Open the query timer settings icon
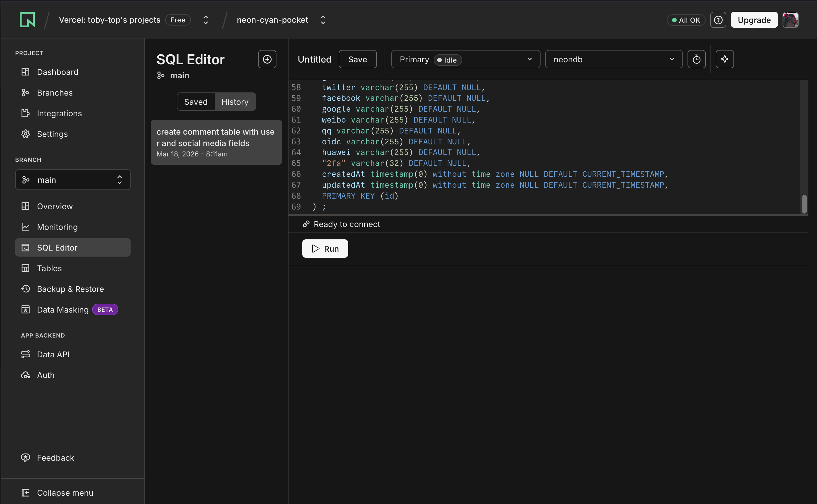Screen dimensions: 817x504 pos(696,59)
